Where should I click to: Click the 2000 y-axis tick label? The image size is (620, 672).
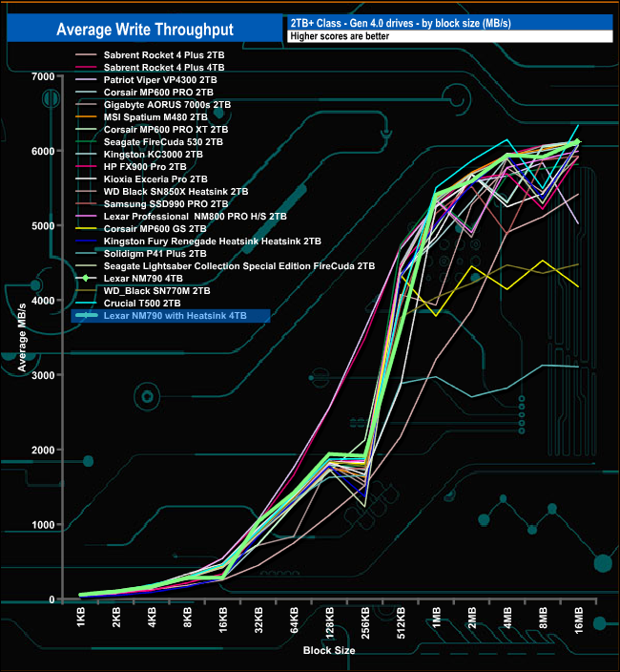(43, 450)
